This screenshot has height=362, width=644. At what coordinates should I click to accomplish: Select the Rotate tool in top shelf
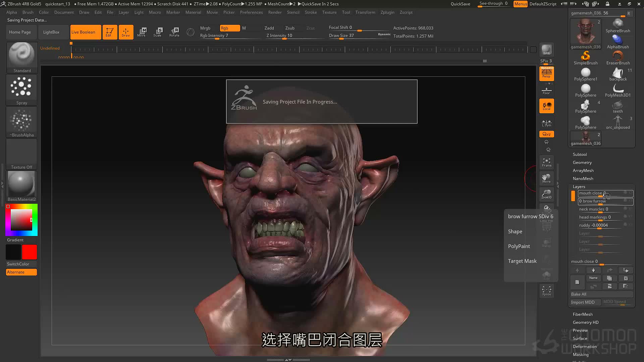[174, 32]
